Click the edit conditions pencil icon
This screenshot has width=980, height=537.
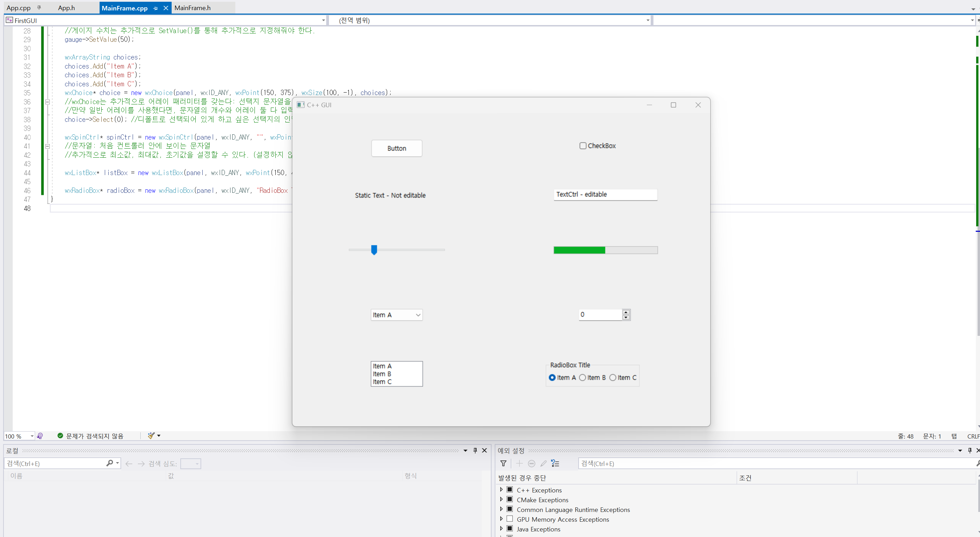(x=544, y=463)
